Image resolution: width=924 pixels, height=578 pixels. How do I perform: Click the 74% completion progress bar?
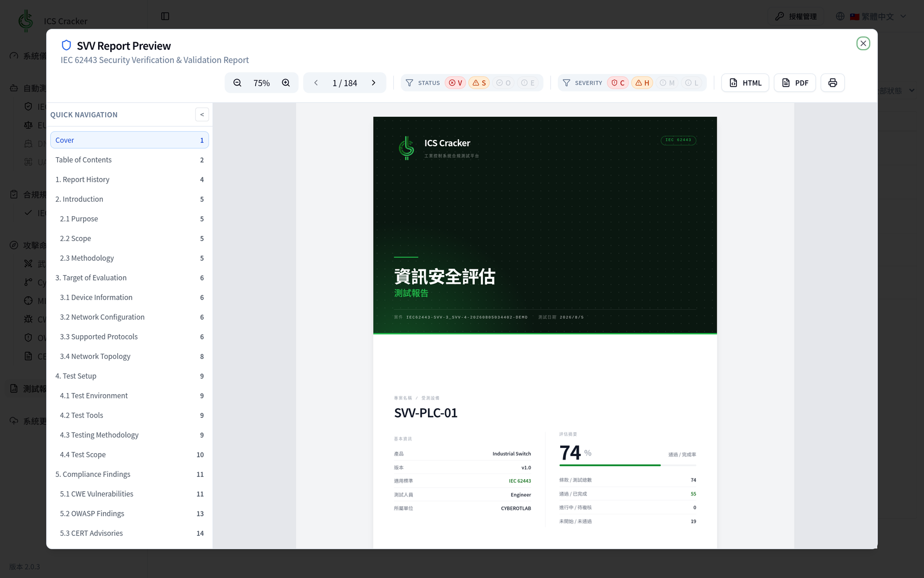(x=628, y=465)
